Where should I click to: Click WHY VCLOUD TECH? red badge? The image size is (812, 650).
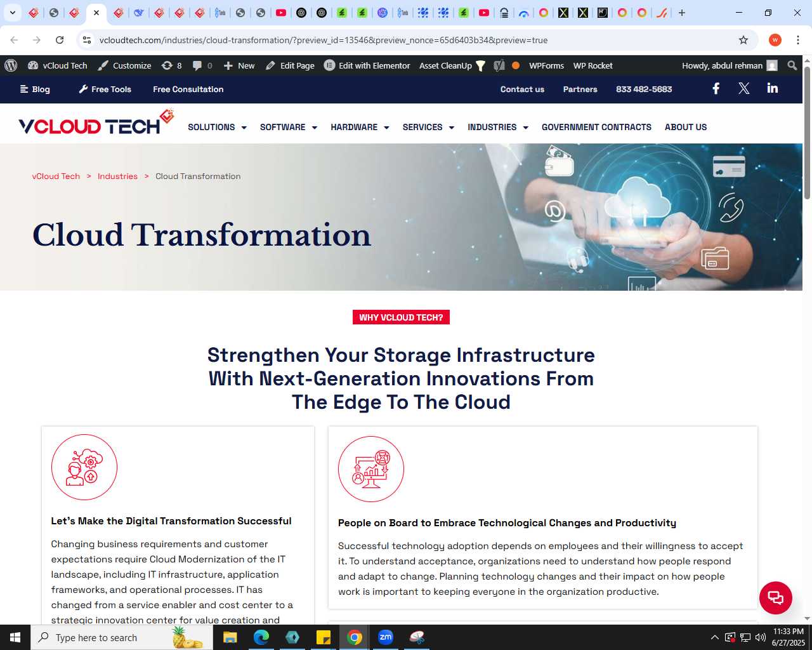pyautogui.click(x=401, y=317)
